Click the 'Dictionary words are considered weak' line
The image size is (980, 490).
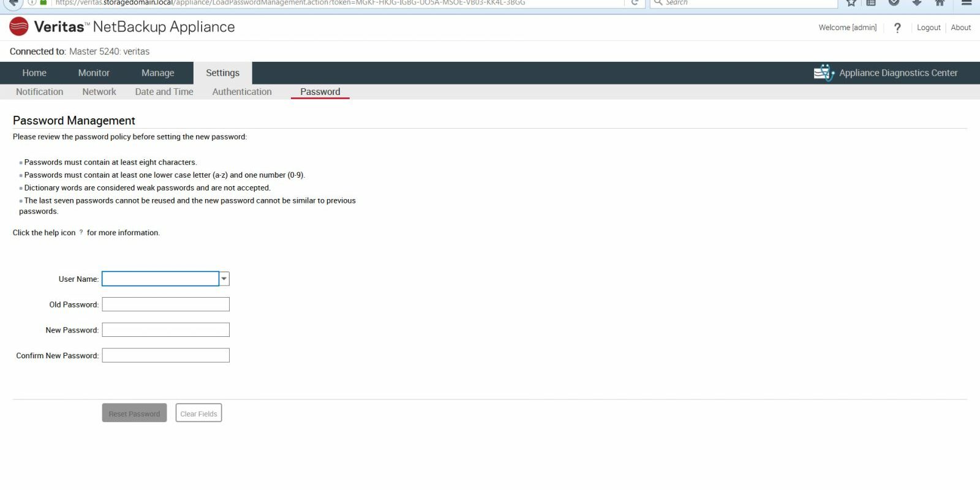click(147, 188)
